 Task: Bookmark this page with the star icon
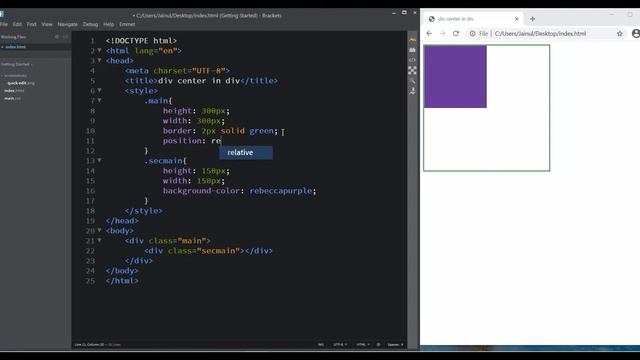click(620, 33)
